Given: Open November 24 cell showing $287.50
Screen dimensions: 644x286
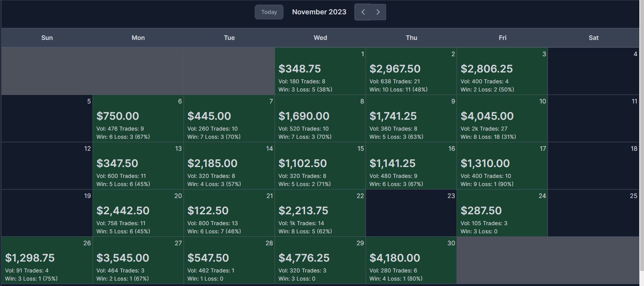Looking at the screenshot, I should [x=502, y=213].
